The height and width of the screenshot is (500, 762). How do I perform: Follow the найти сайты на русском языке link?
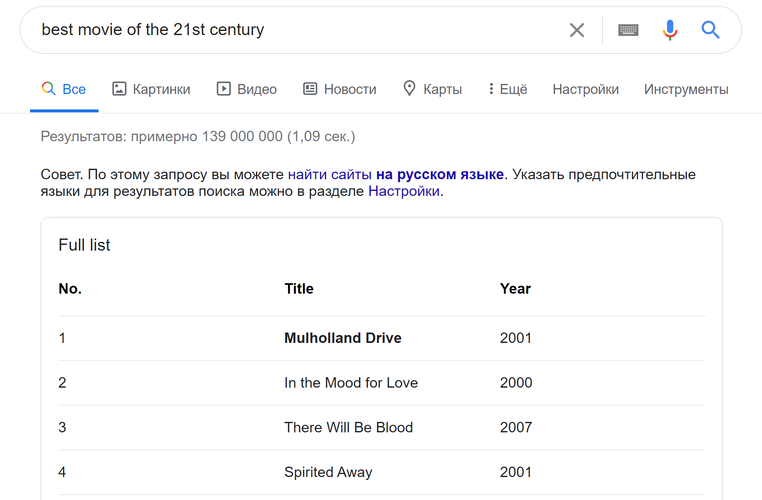tap(396, 174)
